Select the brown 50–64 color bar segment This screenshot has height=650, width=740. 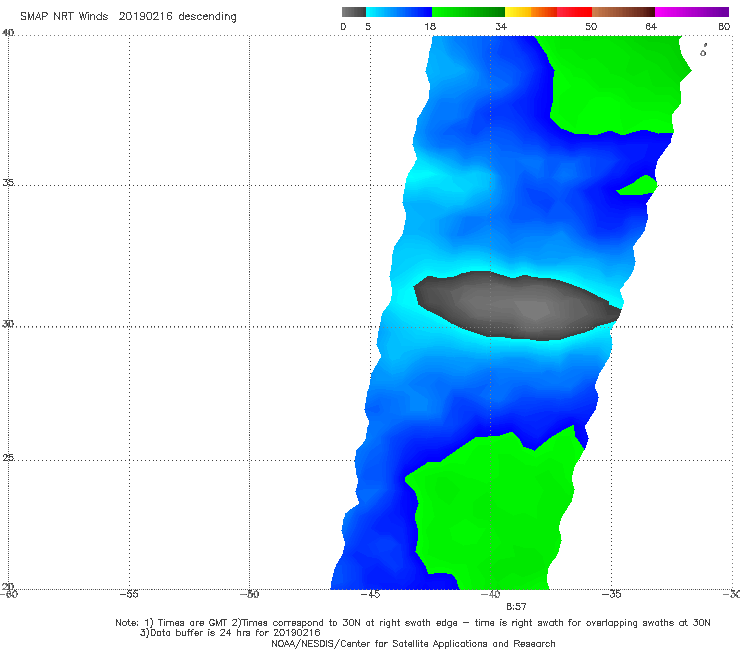(623, 12)
